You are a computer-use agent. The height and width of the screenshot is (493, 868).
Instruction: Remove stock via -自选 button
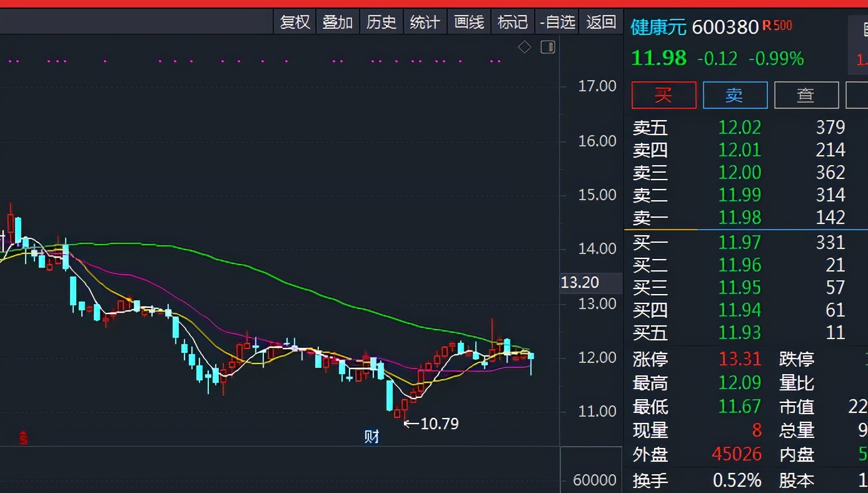tap(557, 23)
